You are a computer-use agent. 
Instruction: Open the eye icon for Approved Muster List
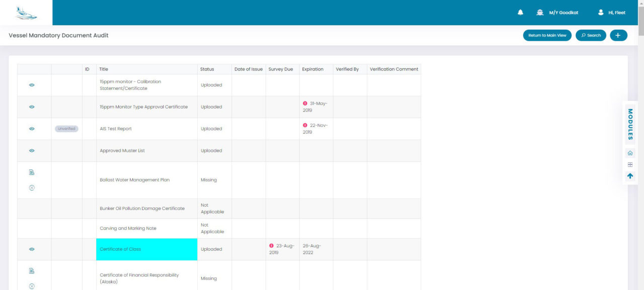tap(32, 150)
